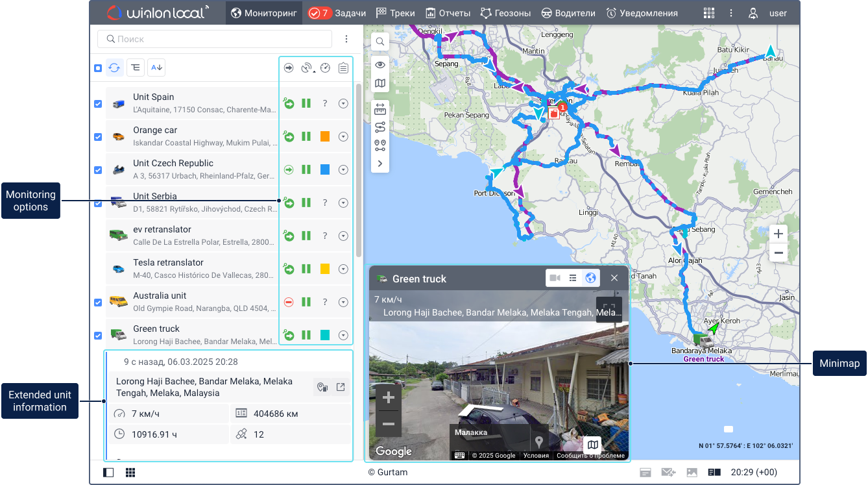This screenshot has width=868, height=485.
Task: Open the Unit Spain options dropdown
Action: click(x=343, y=104)
